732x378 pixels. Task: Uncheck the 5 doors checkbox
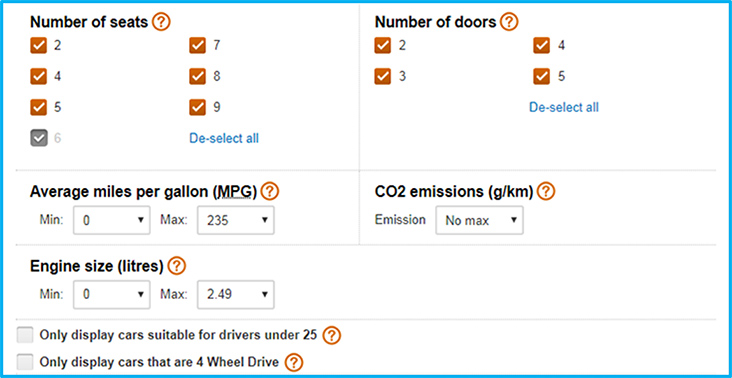click(x=542, y=77)
